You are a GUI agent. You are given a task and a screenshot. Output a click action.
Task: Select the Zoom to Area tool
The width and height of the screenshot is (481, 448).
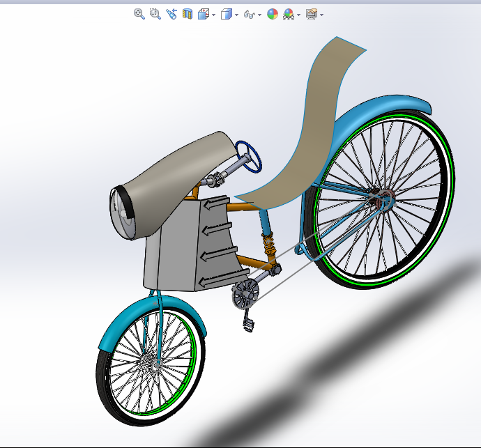pos(155,14)
